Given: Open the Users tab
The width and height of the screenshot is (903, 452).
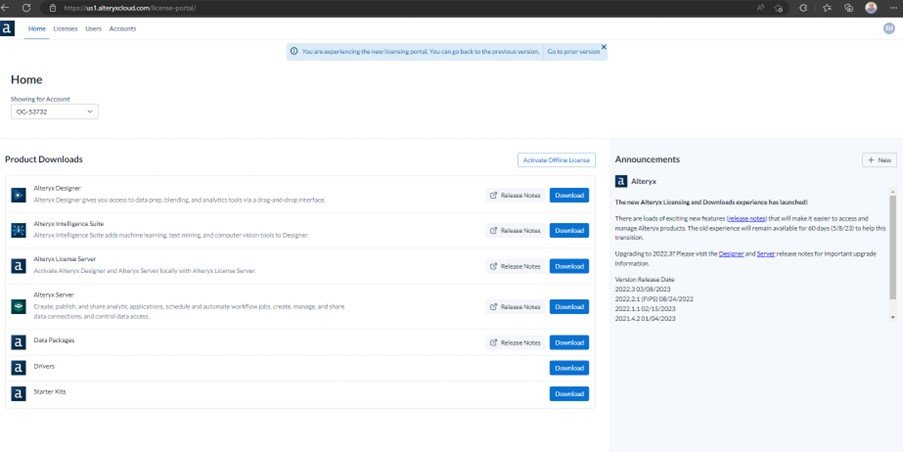Looking at the screenshot, I should 93,29.
